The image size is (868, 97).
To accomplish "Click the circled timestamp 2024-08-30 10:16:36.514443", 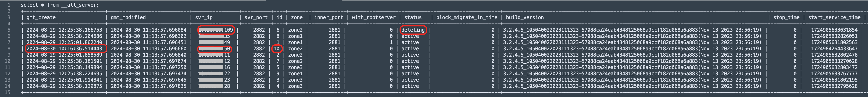I will point(64,49).
